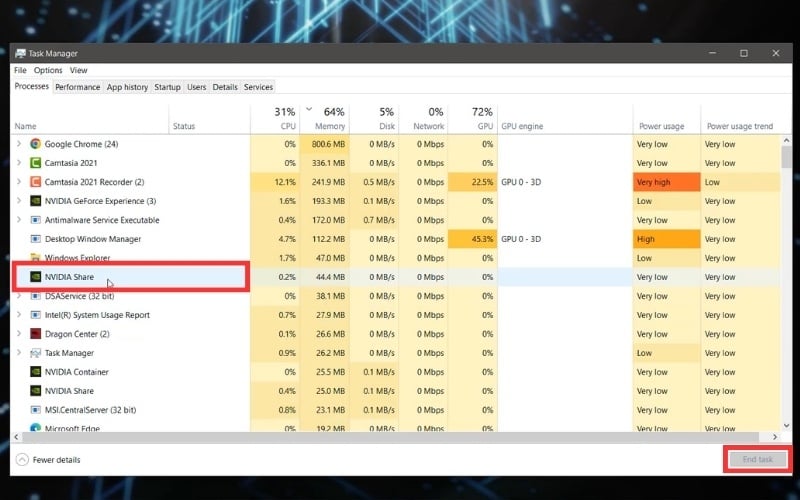The height and width of the screenshot is (500, 800).
Task: Click the Camtasia 2021 Recorder icon
Action: [x=35, y=182]
